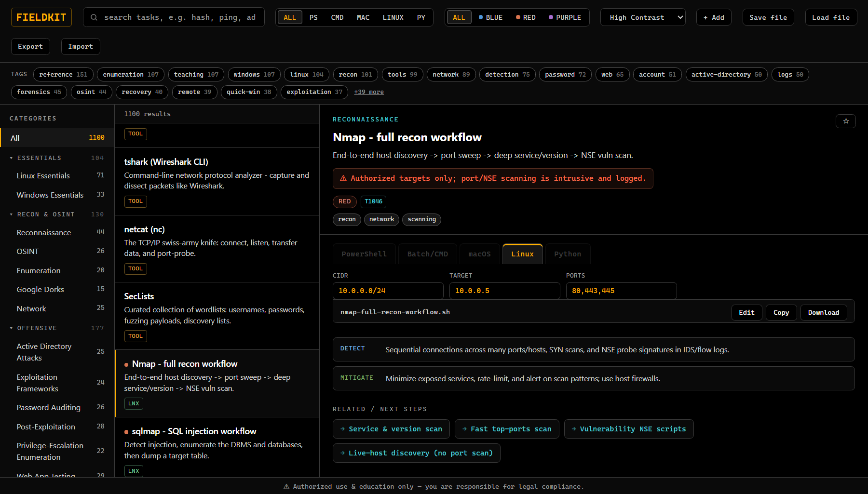This screenshot has width=868, height=494.
Task: Click the purple dot PURPLE filter
Action: [x=551, y=17]
